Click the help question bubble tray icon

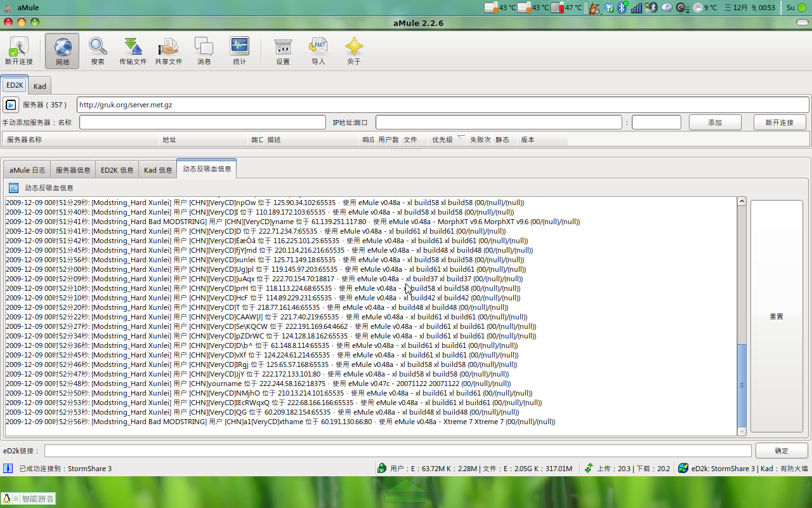click(667, 8)
